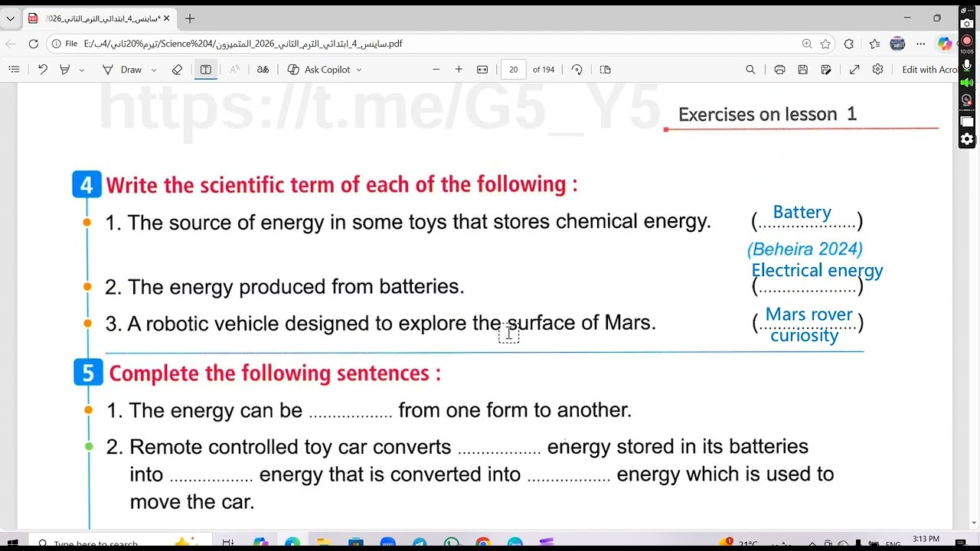Screen dimensions: 980x551
Task: Click the 'of 194' page count
Action: coord(544,70)
